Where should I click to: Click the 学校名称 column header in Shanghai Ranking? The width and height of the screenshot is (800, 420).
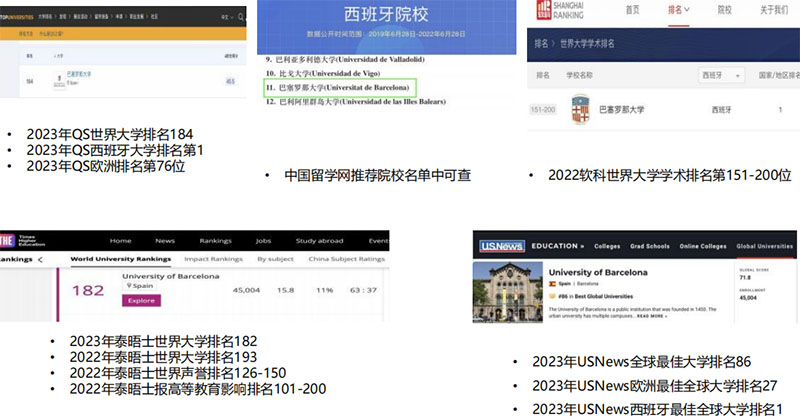580,75
